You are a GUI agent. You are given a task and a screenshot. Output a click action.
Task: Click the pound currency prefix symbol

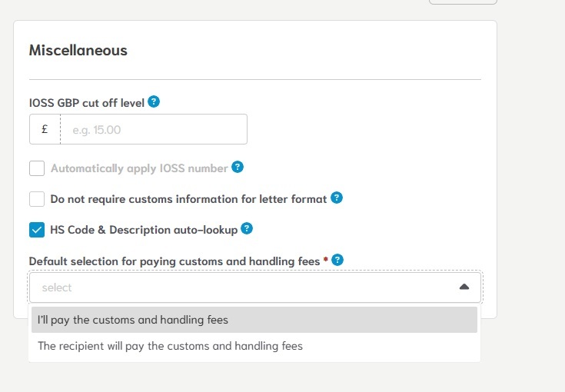point(45,129)
